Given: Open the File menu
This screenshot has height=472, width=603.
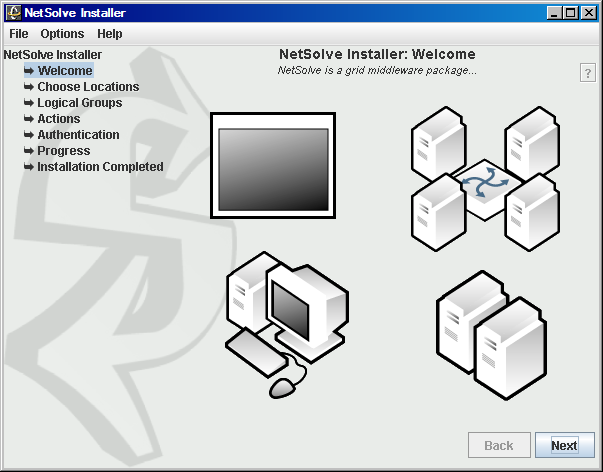Looking at the screenshot, I should (19, 34).
